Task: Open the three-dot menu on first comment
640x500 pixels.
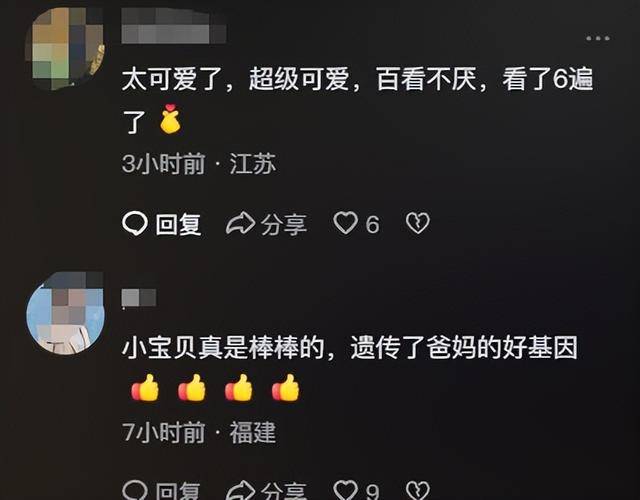Action: (x=598, y=38)
